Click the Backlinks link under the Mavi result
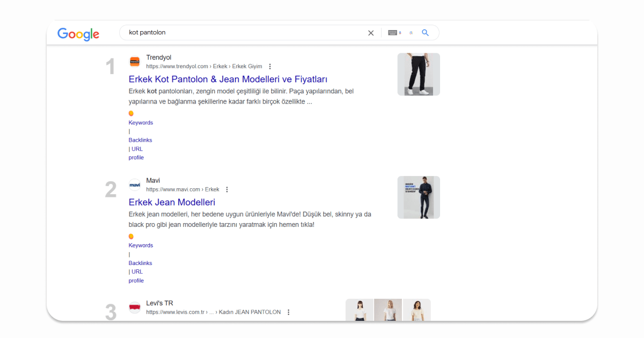 [x=140, y=263]
